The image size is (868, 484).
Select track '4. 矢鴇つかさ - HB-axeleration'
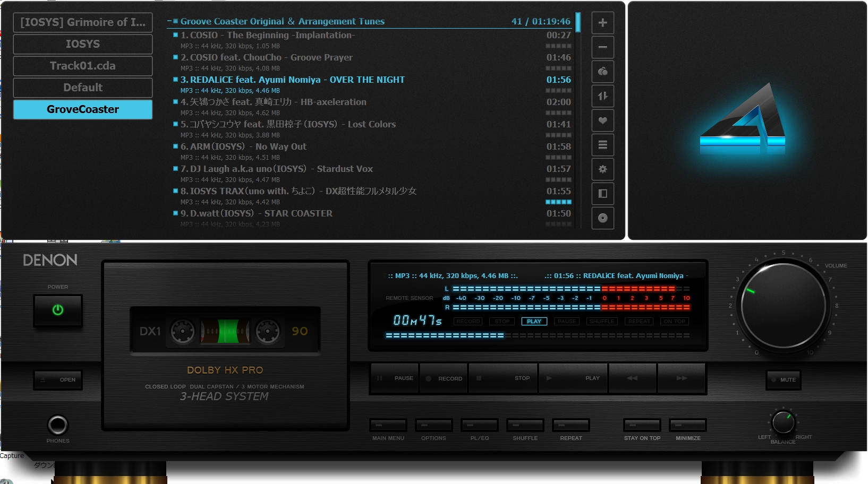click(x=372, y=107)
